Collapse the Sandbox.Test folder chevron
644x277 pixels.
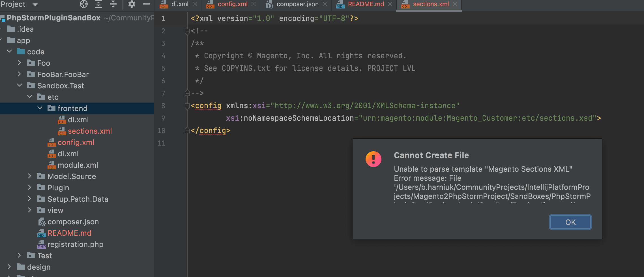[x=20, y=85]
